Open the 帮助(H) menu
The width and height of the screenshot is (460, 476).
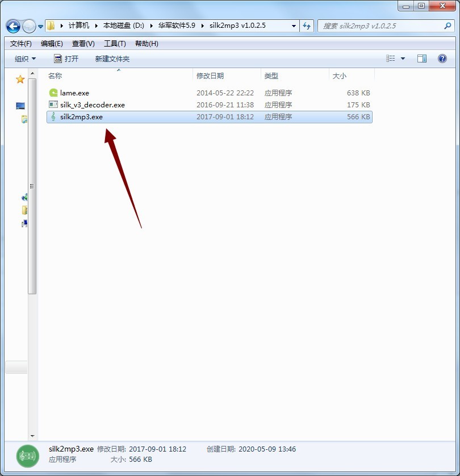147,44
